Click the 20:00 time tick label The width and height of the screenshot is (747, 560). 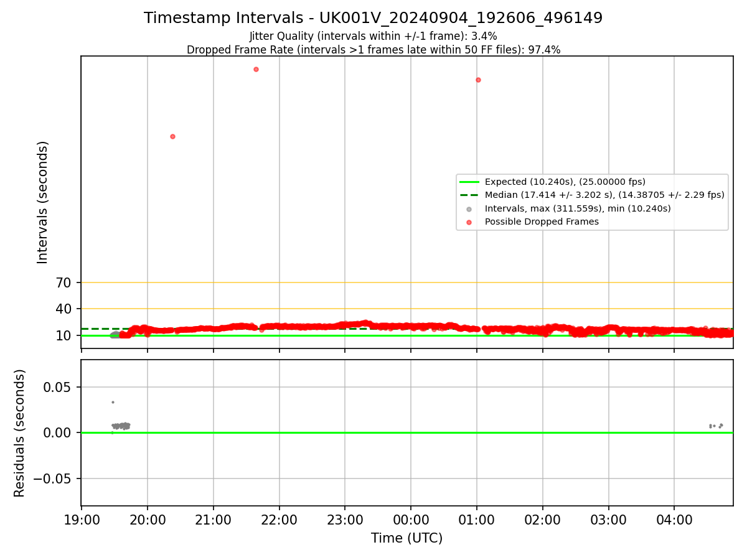148,520
